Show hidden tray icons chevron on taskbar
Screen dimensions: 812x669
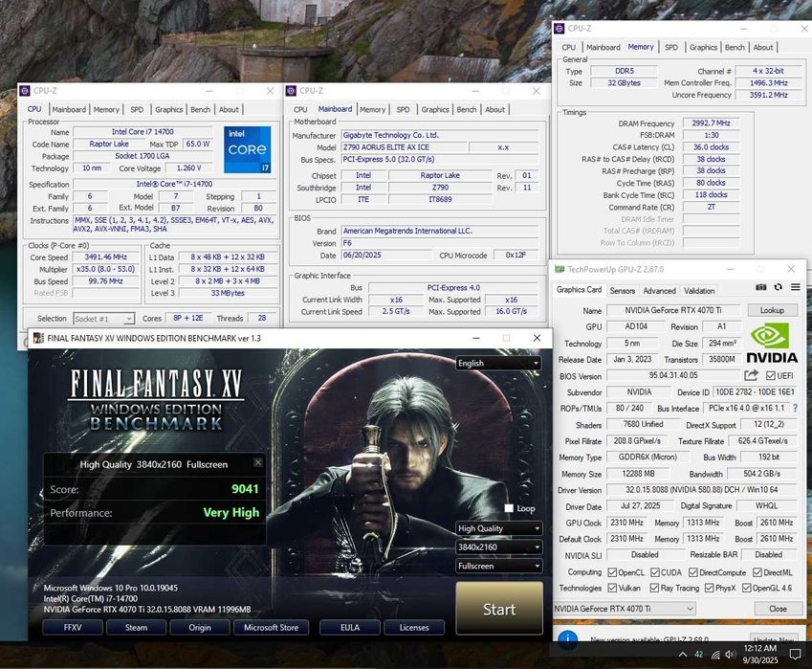[x=683, y=655]
